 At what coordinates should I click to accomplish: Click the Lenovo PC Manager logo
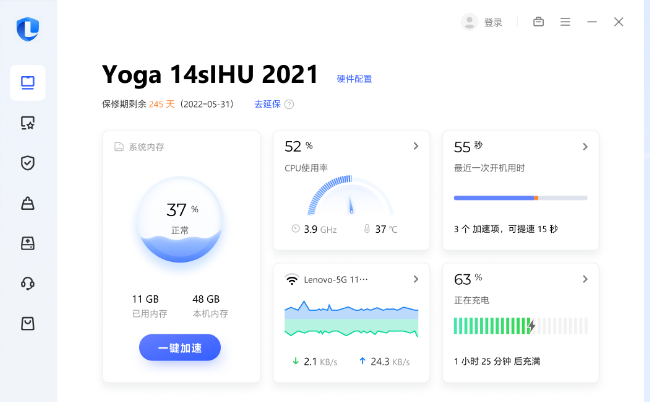coord(28,29)
